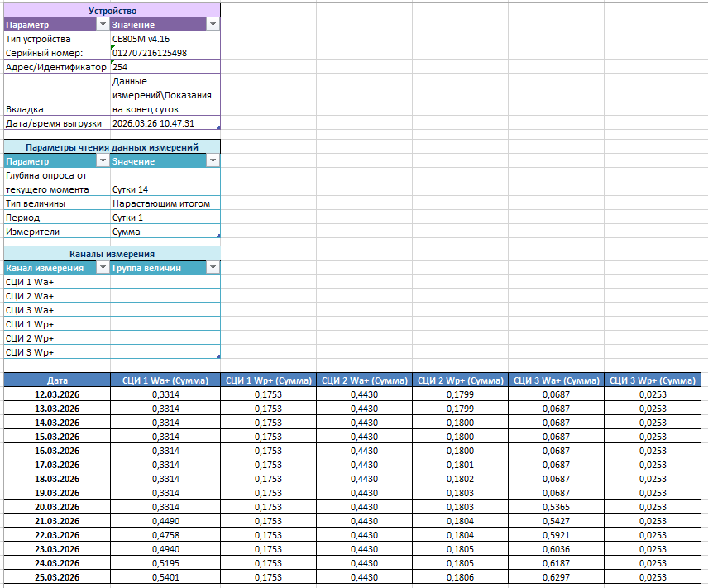
Task: Click the Каналы измерения title cell
Action: [112, 254]
